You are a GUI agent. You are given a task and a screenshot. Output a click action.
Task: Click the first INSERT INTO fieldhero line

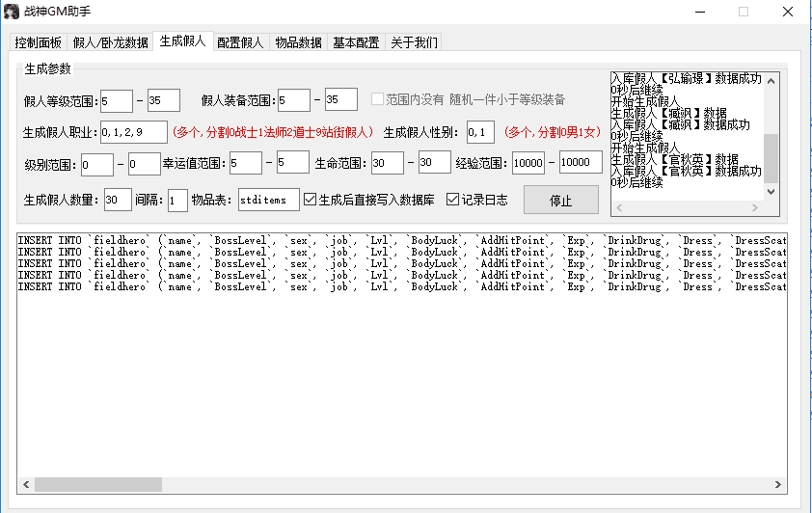[402, 240]
